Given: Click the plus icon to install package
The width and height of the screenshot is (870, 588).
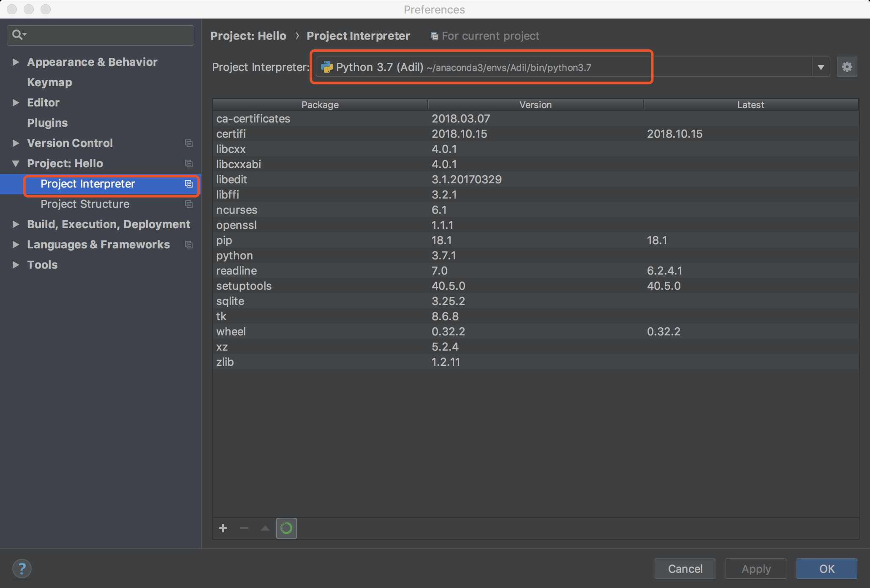Looking at the screenshot, I should (223, 528).
